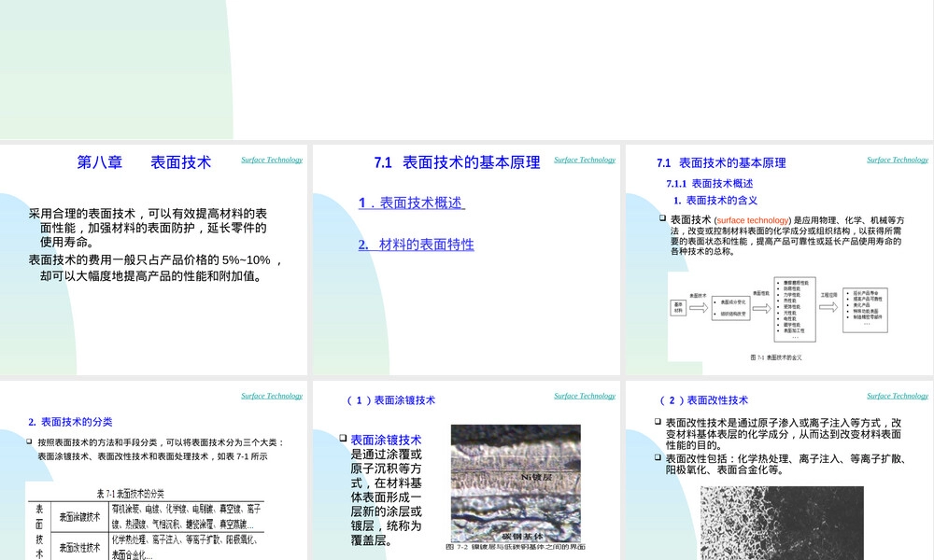Viewport: 934px width, 560px height.
Task: Click the table title 表 7-1 表面技术的分类
Action: pyautogui.click(x=131, y=494)
